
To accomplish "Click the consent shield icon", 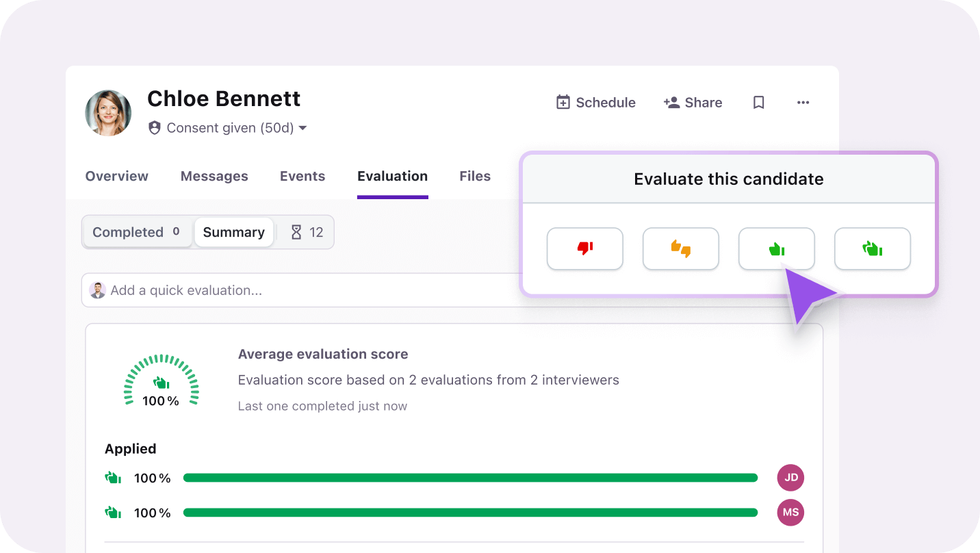I will pos(155,128).
